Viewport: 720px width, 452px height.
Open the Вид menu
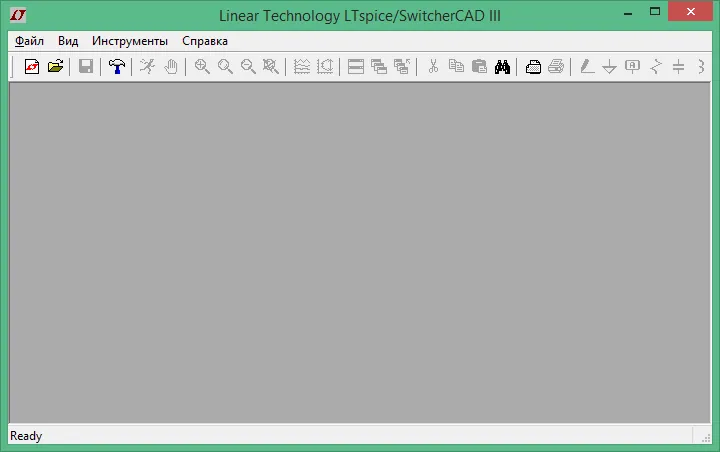(x=68, y=41)
